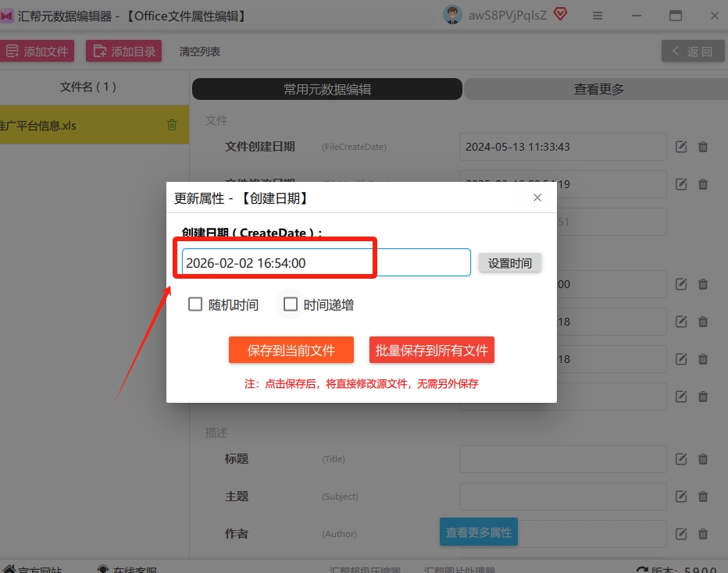Click the 返回 back button

tap(693, 51)
